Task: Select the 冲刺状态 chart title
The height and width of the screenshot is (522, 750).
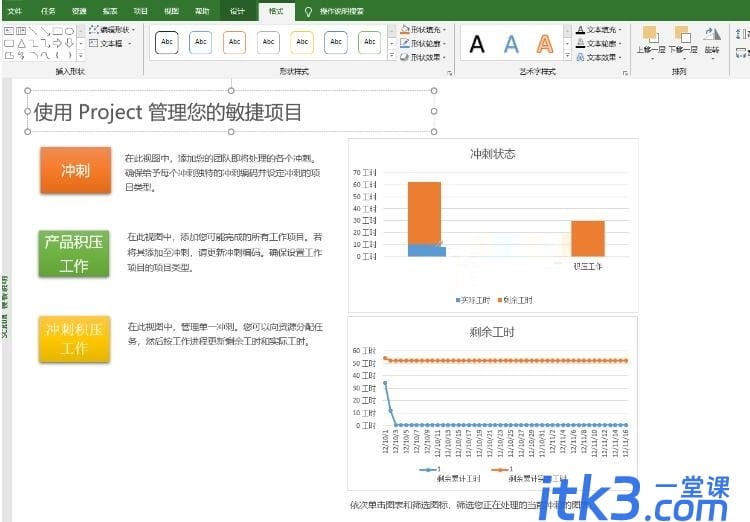Action: (x=492, y=154)
